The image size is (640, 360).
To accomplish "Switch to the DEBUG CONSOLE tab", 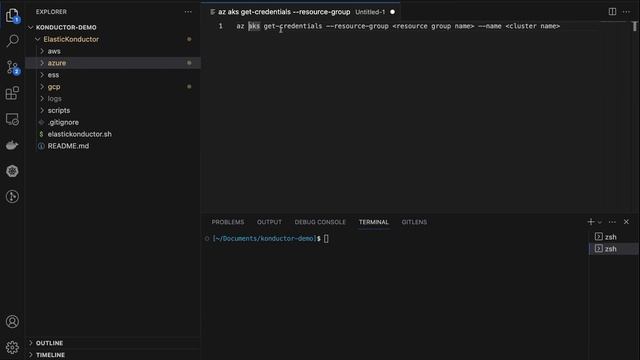I will (x=320, y=222).
